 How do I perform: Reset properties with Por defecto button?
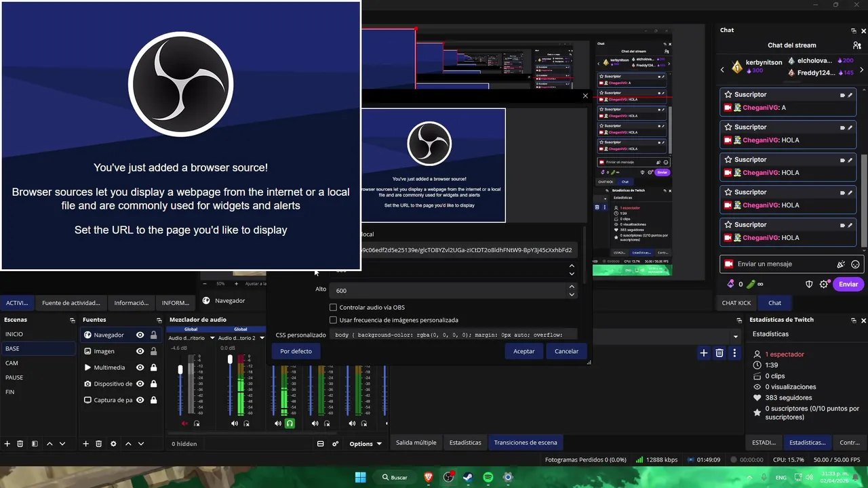click(296, 351)
